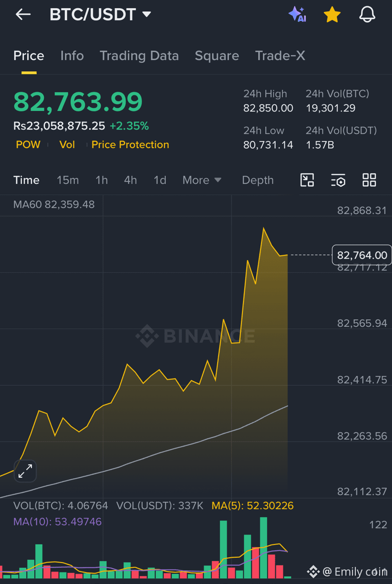
Task: Expand the BTC/USDT pair dropdown
Action: (147, 15)
